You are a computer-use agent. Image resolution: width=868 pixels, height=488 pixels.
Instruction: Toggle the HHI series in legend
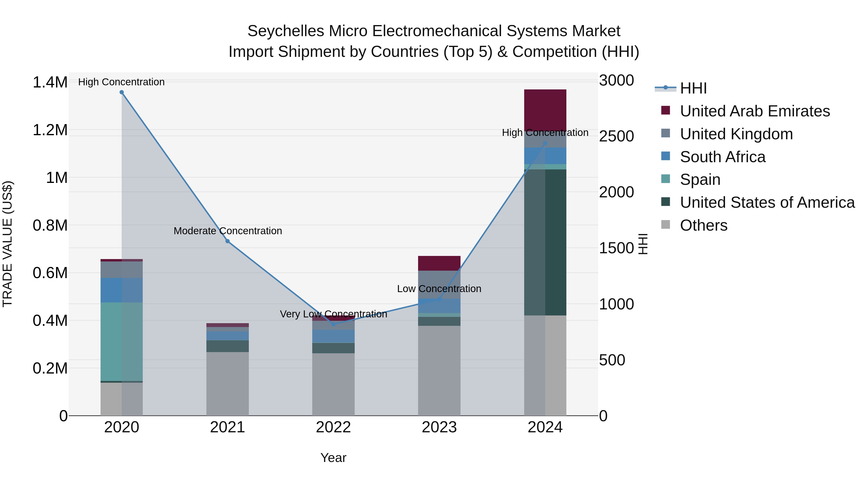[681, 88]
